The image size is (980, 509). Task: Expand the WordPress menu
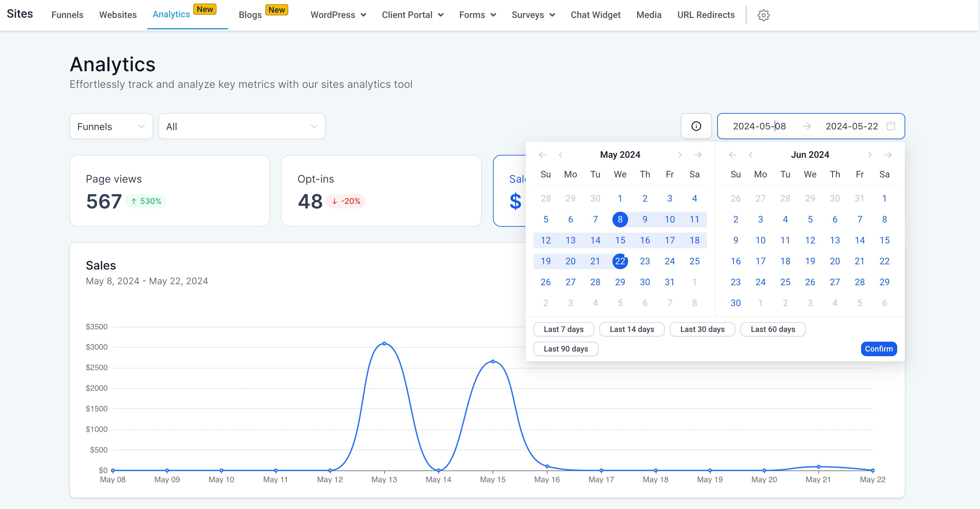tap(338, 15)
